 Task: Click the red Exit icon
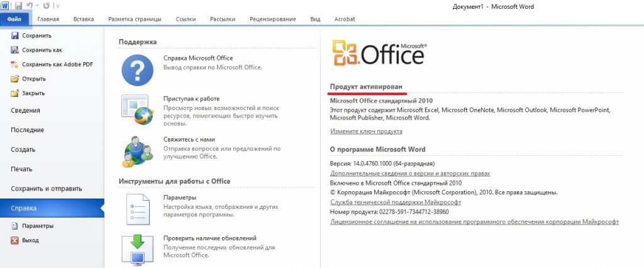click(x=15, y=240)
